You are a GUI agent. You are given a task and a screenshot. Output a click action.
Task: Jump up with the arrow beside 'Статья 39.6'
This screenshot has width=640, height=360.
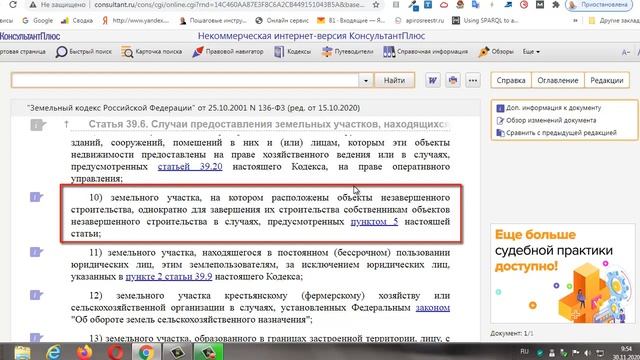point(66,124)
